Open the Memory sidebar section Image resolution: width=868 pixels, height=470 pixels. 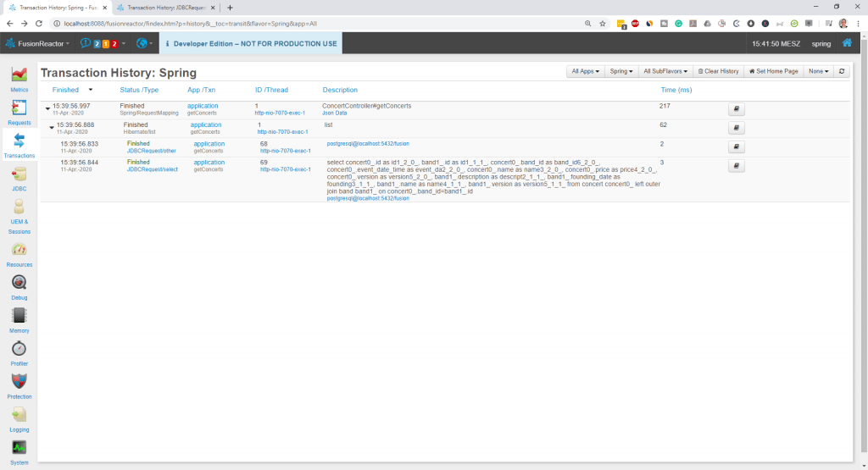pos(19,321)
